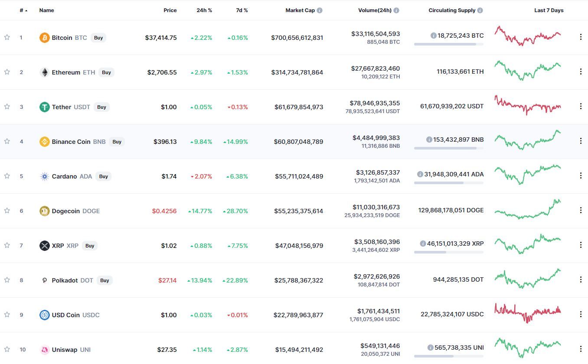Image resolution: width=588 pixels, height=364 pixels.
Task: Open the Uniswap name link
Action: [x=65, y=350]
